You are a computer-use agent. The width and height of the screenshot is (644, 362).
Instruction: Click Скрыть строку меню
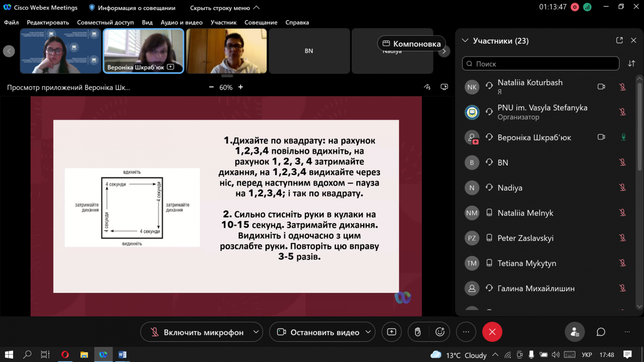tap(225, 8)
